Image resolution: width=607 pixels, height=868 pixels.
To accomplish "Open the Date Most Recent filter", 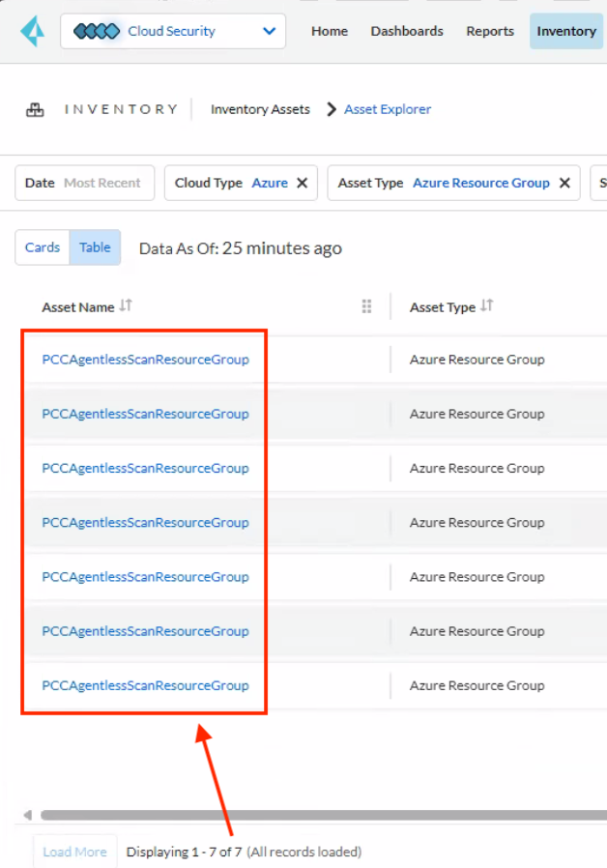I will point(83,183).
